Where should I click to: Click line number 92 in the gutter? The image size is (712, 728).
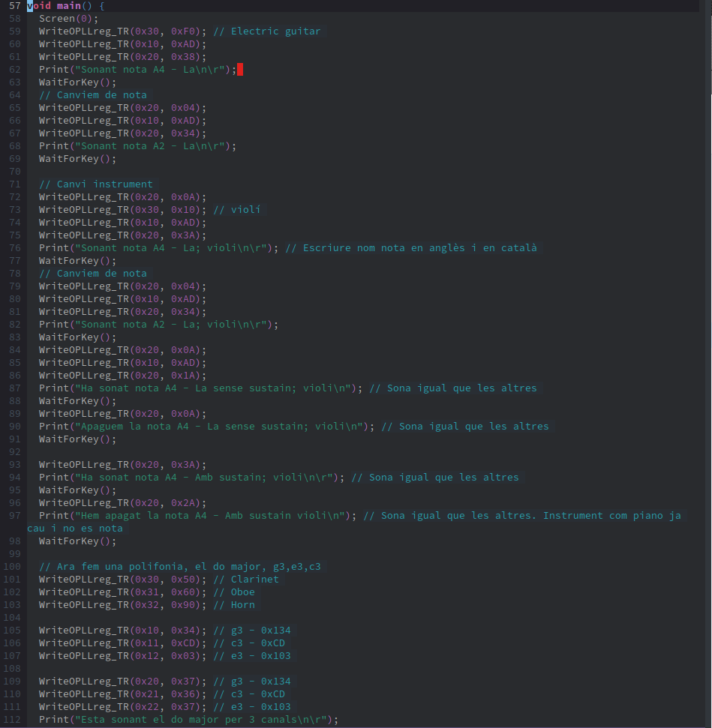point(15,452)
